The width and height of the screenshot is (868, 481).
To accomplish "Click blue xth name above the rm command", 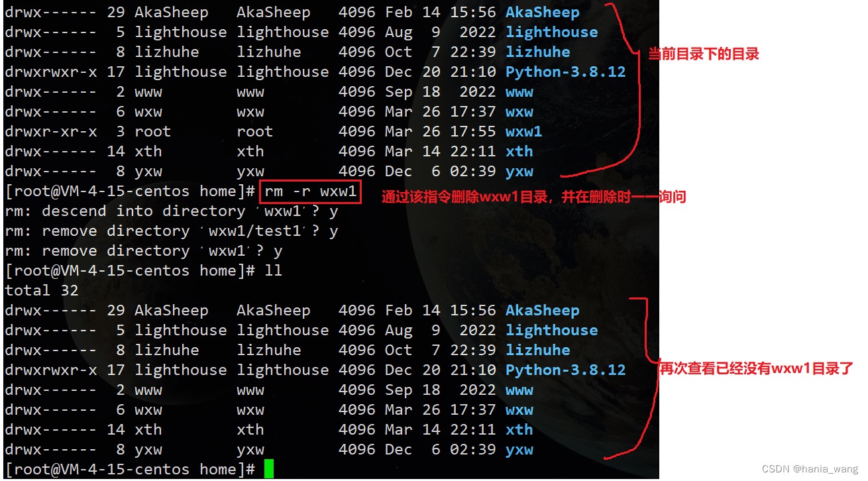I will tap(519, 152).
